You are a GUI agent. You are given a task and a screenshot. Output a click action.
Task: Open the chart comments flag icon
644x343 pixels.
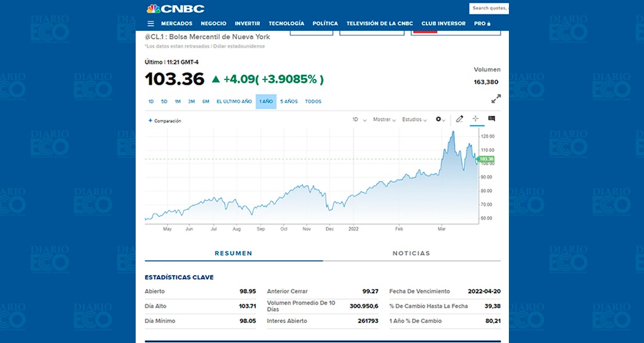click(492, 119)
